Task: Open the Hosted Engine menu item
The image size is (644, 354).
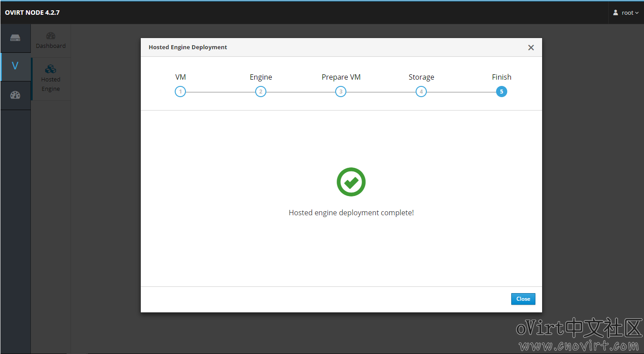Action: pos(51,79)
